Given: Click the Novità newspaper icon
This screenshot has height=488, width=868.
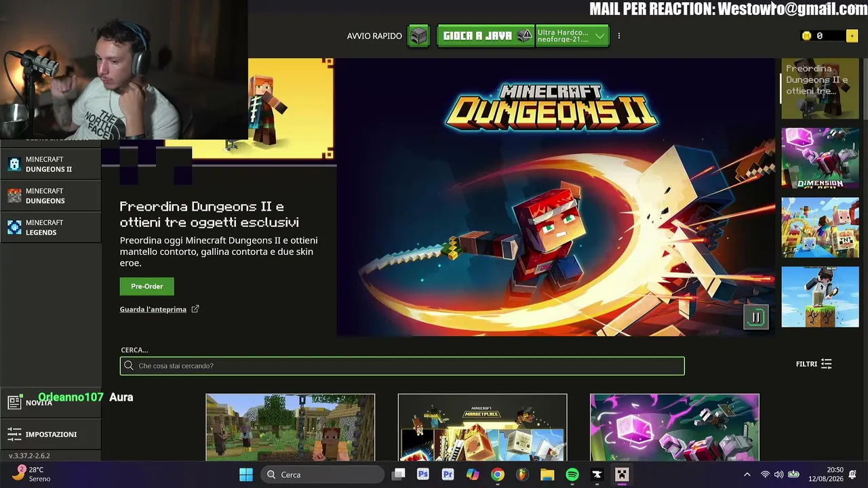Looking at the screenshot, I should tap(14, 403).
